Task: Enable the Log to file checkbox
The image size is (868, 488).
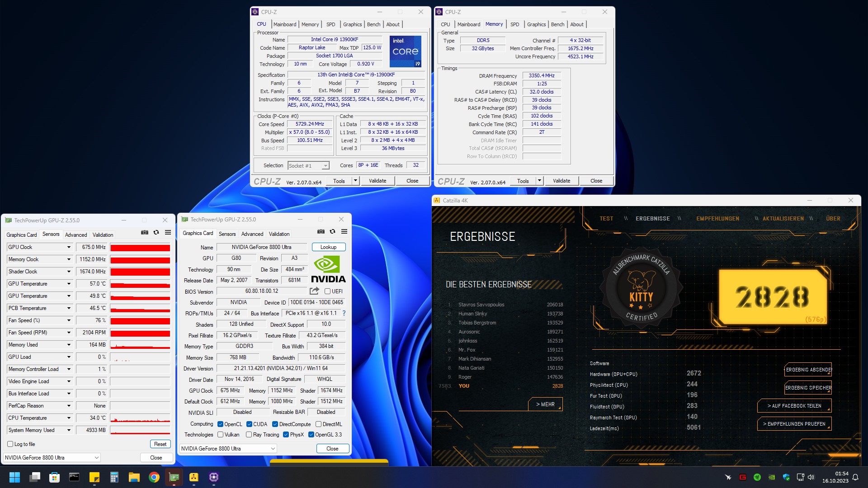Action: coord(10,444)
